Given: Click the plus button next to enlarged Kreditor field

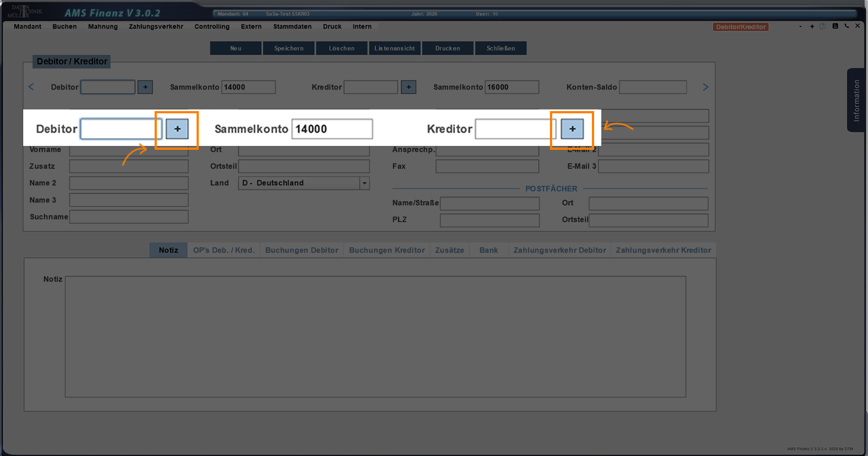Looking at the screenshot, I should [572, 129].
